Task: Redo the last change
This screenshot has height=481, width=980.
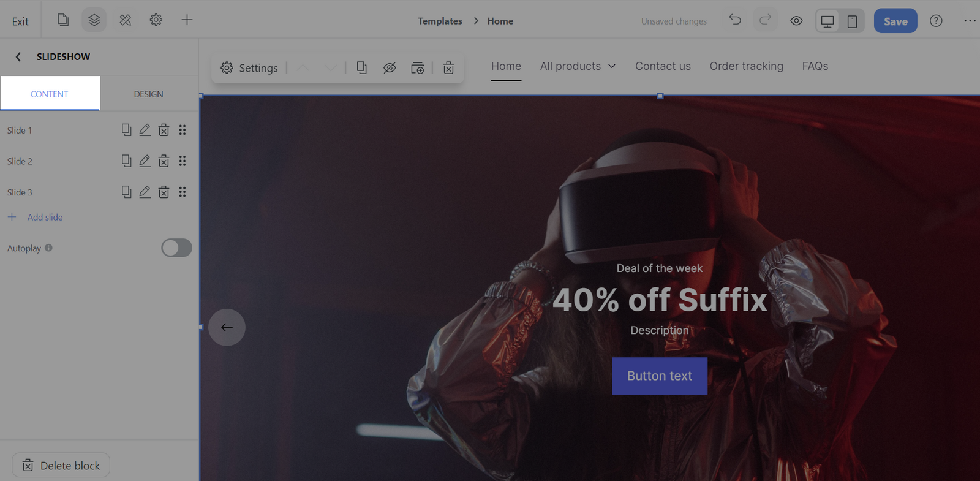Action: click(x=765, y=20)
